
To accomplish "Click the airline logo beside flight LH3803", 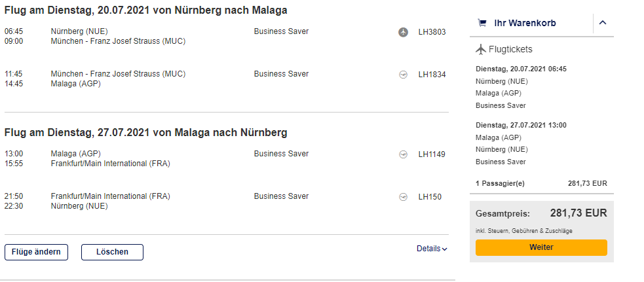I will click(x=404, y=31).
